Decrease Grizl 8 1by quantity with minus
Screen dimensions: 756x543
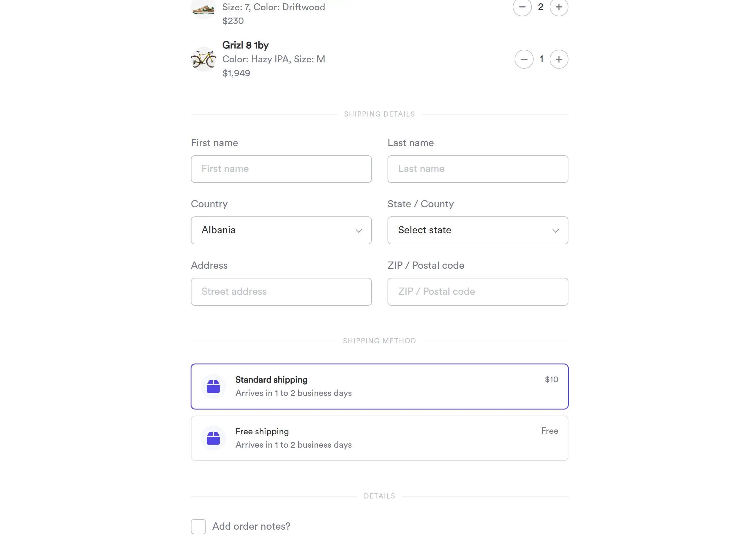click(524, 59)
